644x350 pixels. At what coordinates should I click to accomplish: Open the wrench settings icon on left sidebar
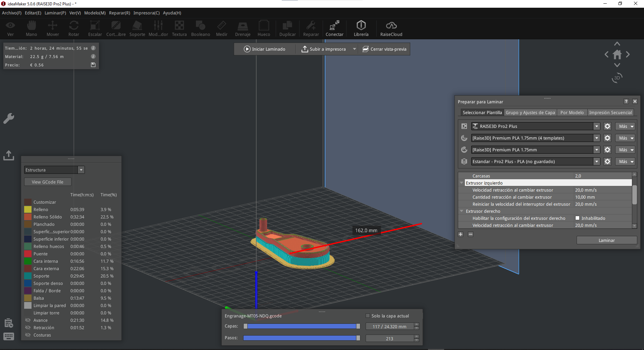tap(9, 118)
